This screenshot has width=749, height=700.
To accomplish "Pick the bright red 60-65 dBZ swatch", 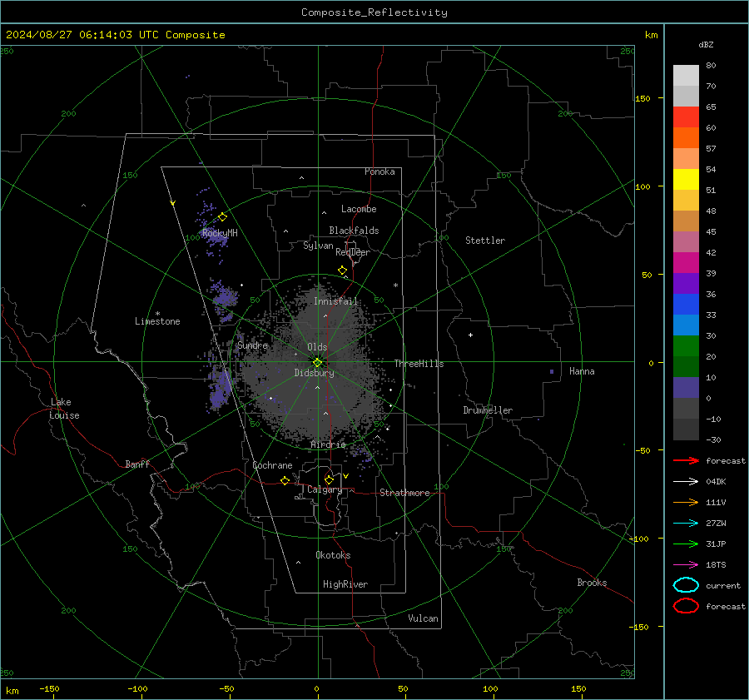I will click(x=686, y=117).
